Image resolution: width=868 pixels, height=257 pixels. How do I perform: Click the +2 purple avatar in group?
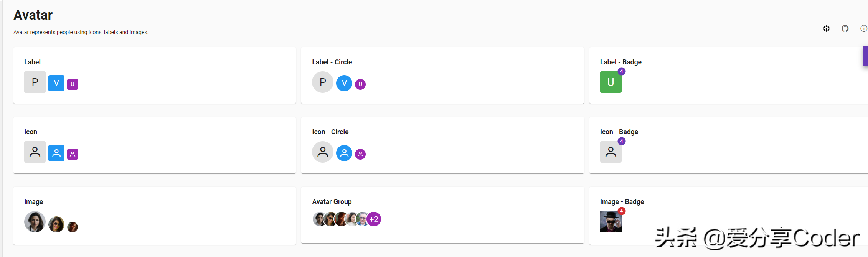pos(374,219)
